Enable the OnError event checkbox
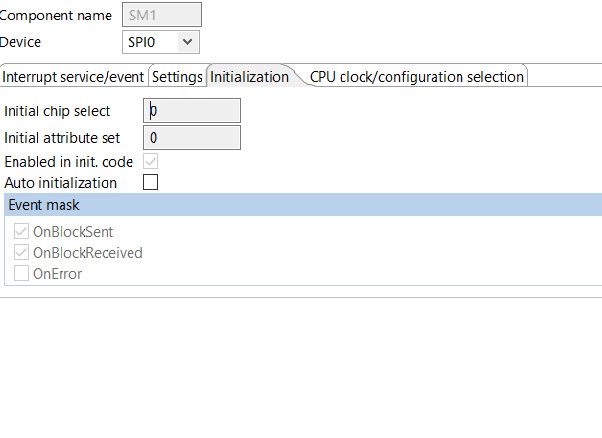Screen dimensions: 602x438 (21, 274)
